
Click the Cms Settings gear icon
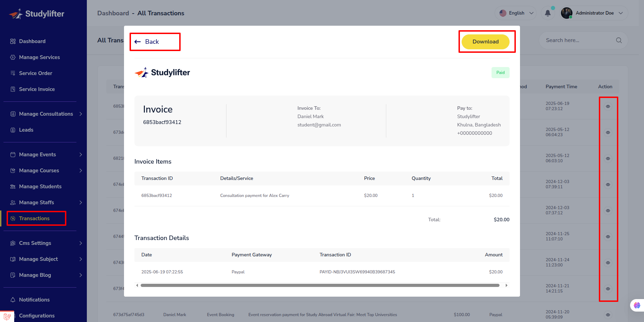(x=13, y=243)
